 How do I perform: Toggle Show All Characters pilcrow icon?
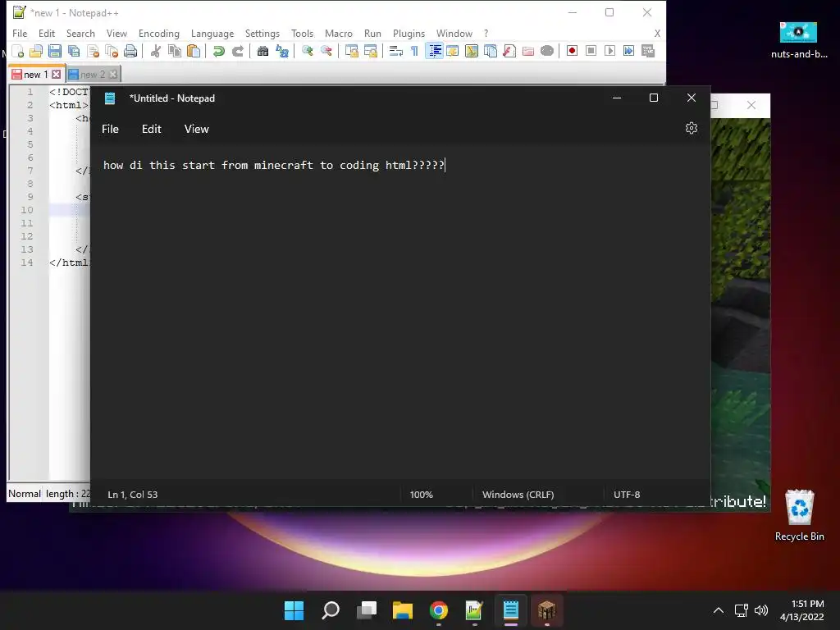coord(414,51)
